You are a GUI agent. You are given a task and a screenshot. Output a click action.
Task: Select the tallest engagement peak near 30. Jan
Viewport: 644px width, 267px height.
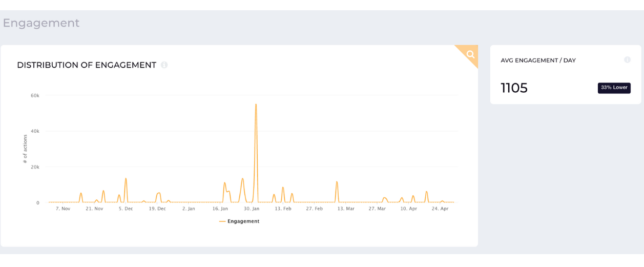pos(256,105)
